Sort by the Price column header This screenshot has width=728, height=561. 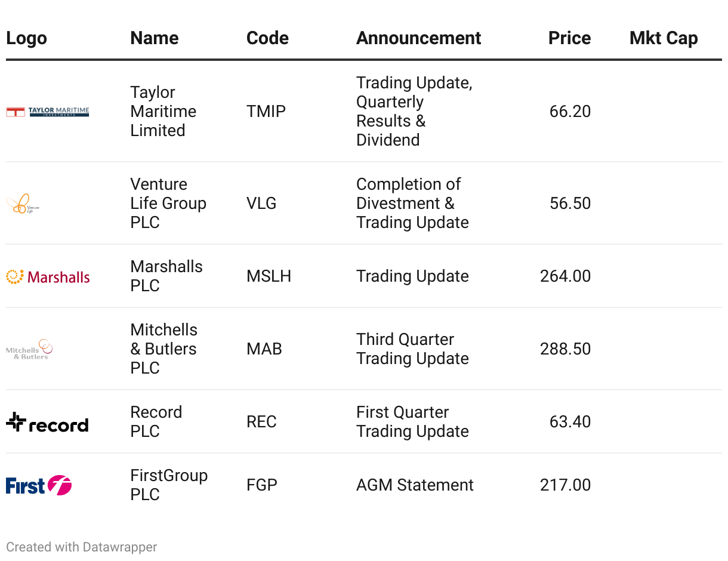(x=569, y=38)
